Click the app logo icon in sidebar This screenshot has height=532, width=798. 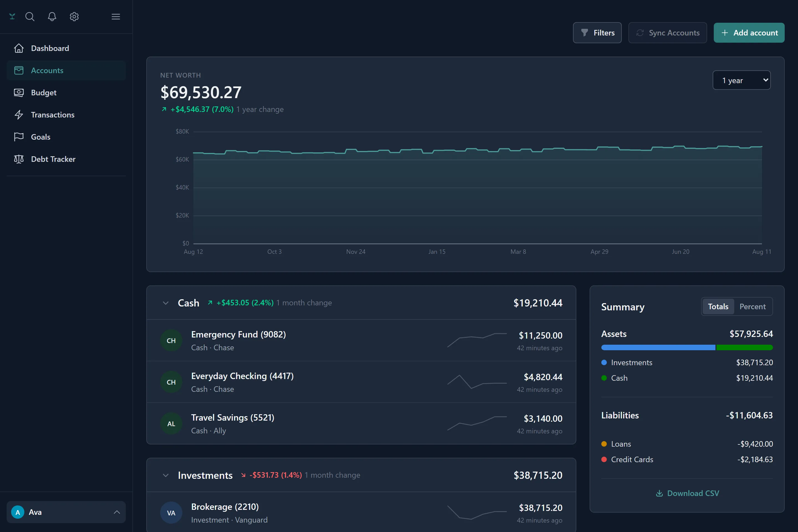(x=12, y=16)
